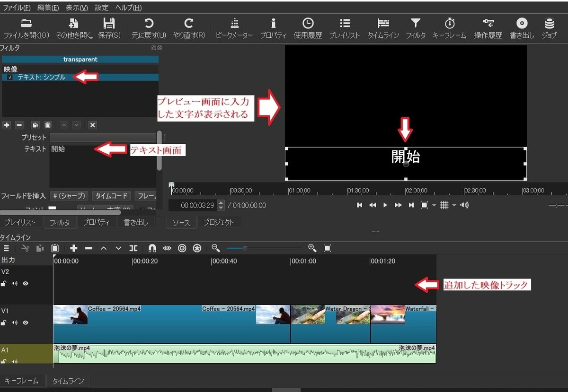Screen dimensions: 568x392
Task: Overwrite clip with timeline down-chevron icon
Action: pyautogui.click(x=118, y=248)
